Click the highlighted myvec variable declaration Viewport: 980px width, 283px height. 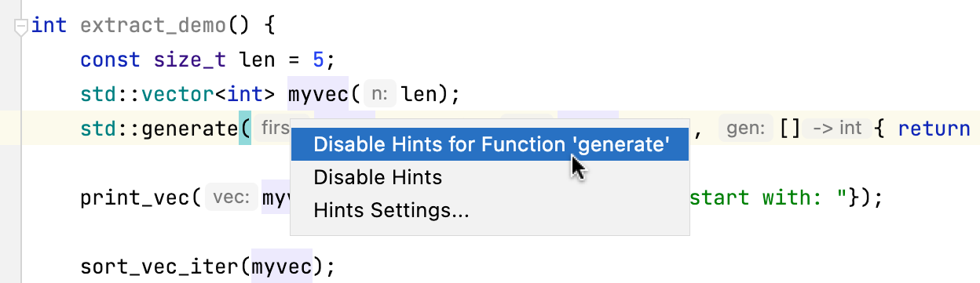318,95
